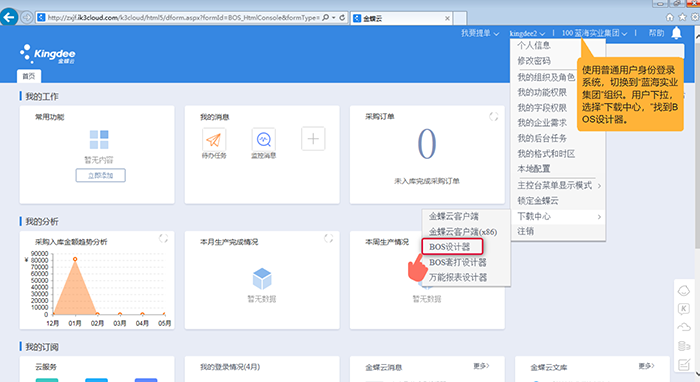
Task: Click 更多 link in 金蝶云消息
Action: tap(481, 366)
